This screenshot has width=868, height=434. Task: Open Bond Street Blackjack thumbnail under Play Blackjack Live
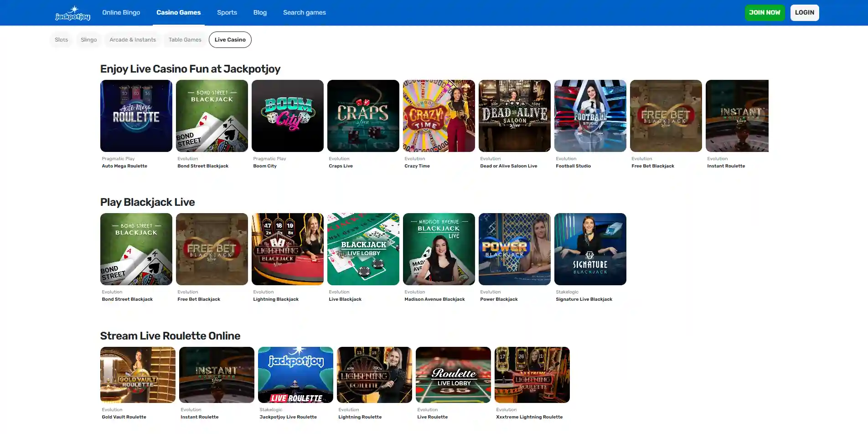coord(136,249)
